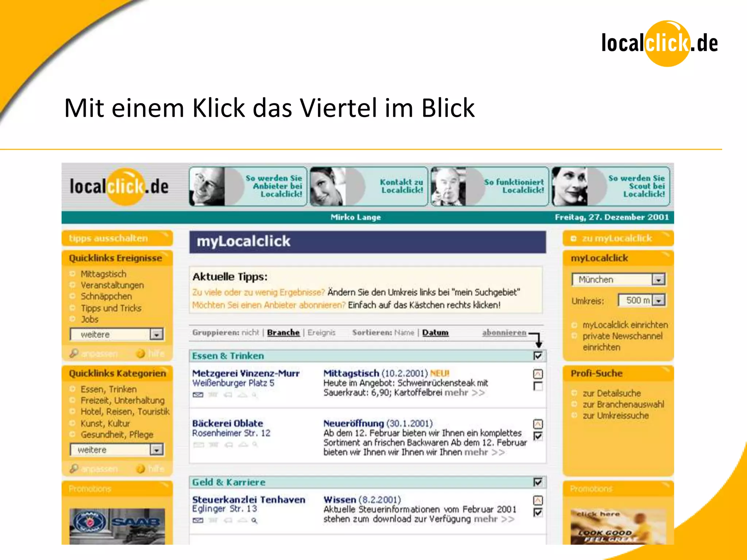Open 'Kontakt zu Localclick!' banner
Screen dimensions: 747x560
(369, 186)
